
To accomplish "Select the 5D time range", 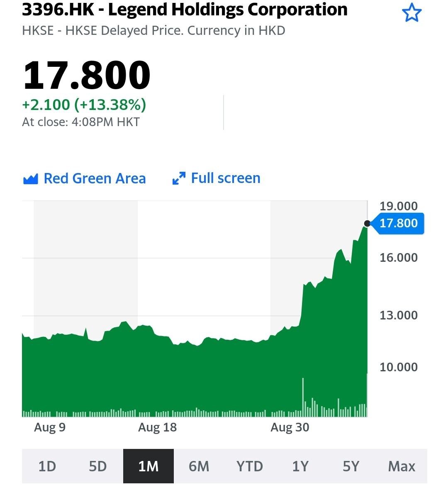I will (98, 466).
